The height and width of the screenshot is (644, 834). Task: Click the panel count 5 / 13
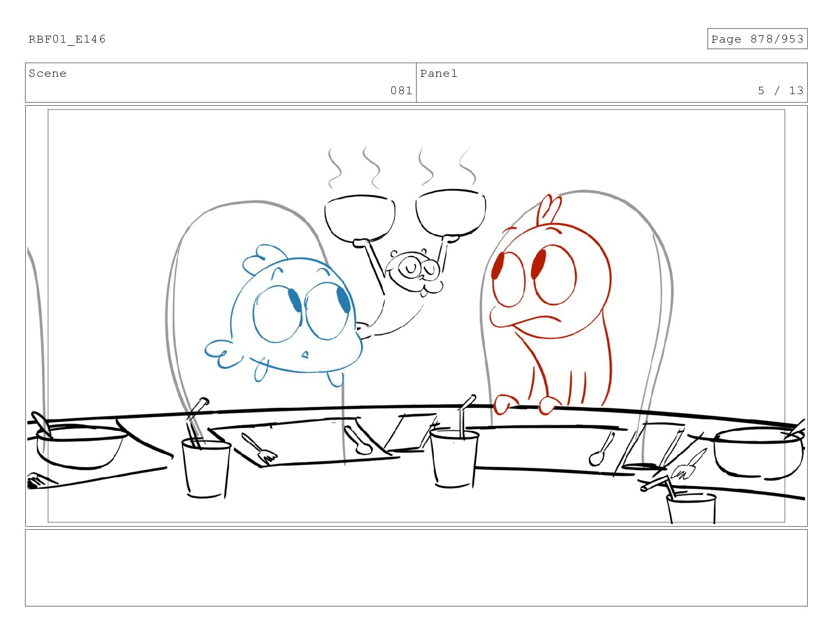click(781, 90)
